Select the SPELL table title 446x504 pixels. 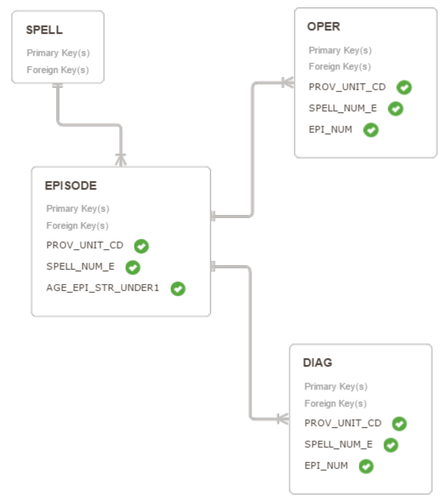[44, 30]
